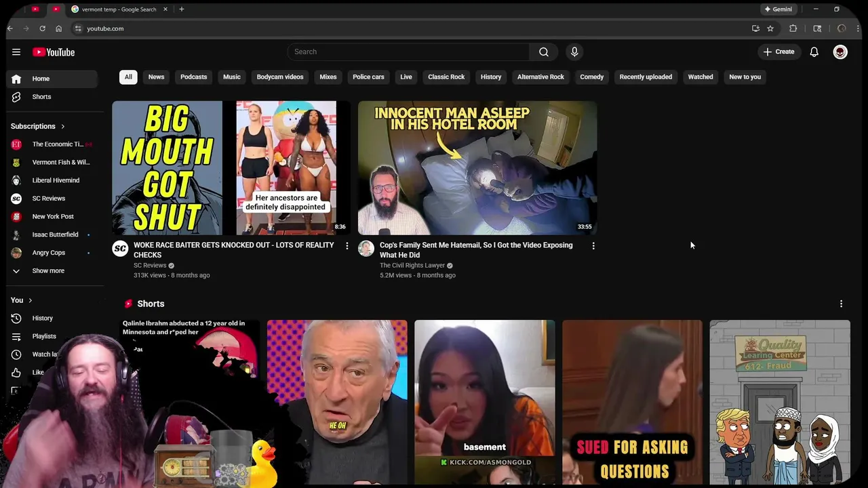
Task: Select the Classic Rock filter chip
Action: click(446, 77)
